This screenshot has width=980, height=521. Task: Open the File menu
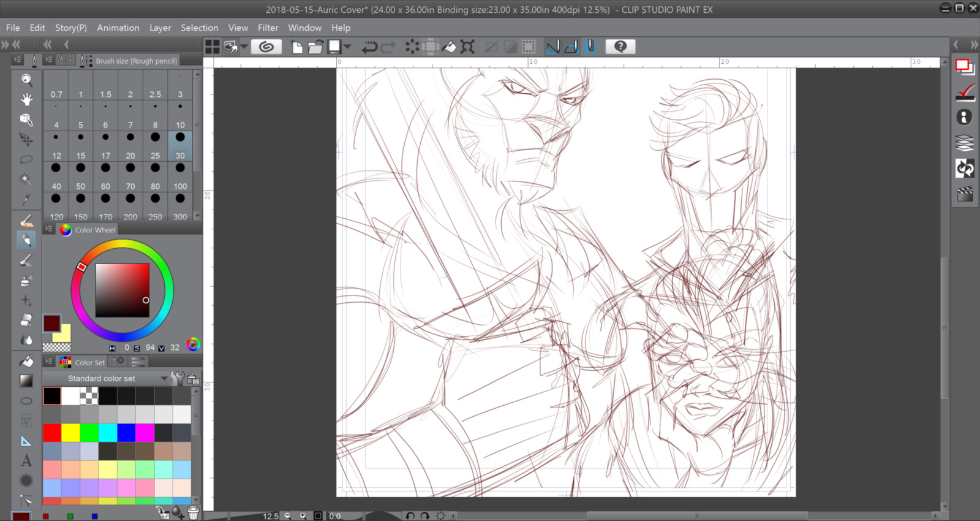coord(13,28)
